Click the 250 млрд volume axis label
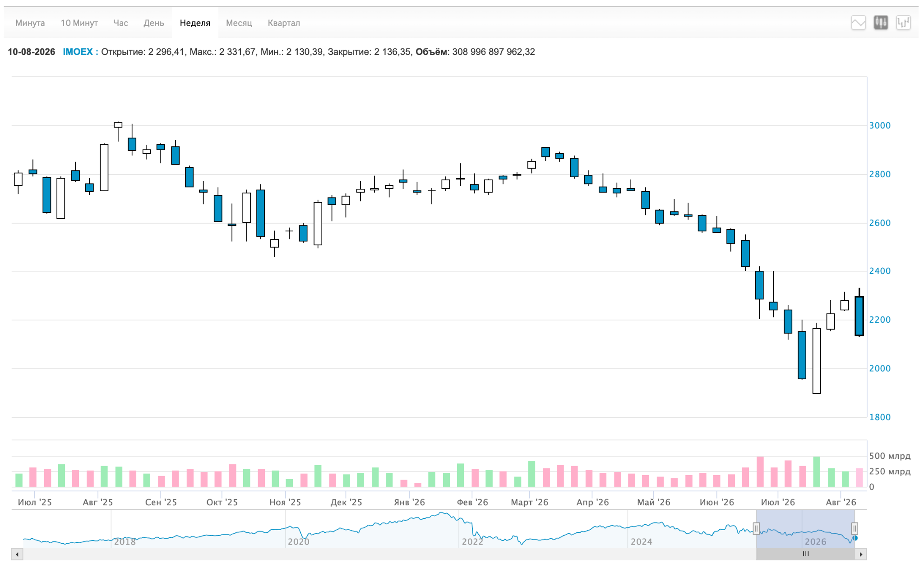This screenshot has width=924, height=568. pyautogui.click(x=890, y=472)
